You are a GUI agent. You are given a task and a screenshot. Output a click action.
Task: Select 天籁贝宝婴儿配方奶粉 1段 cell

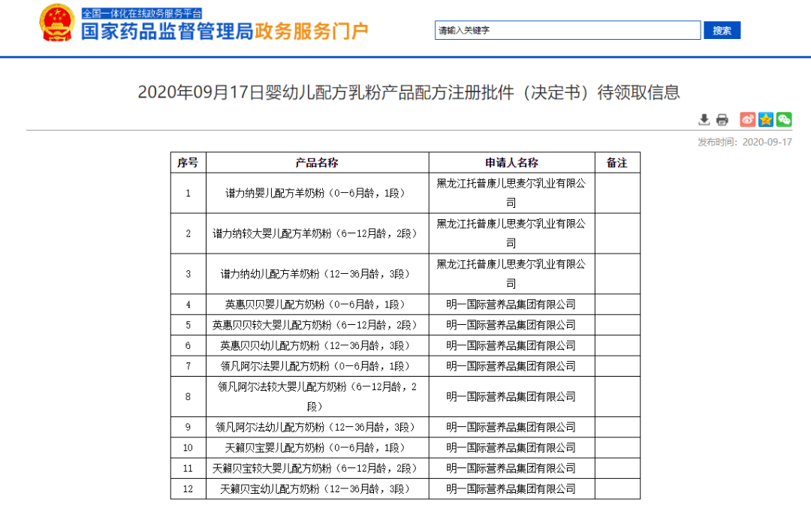click(x=317, y=448)
